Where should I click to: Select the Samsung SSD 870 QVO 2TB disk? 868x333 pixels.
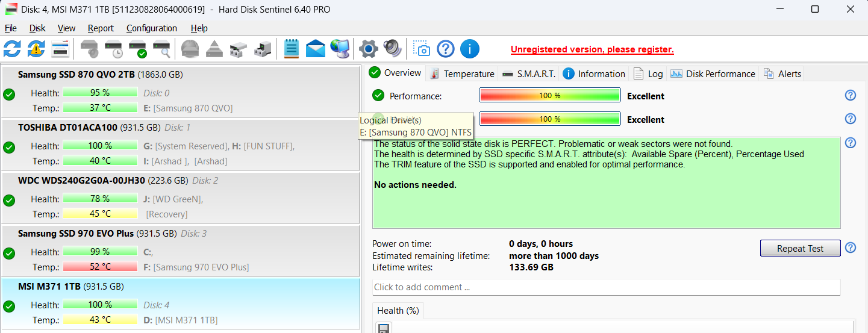click(x=180, y=91)
